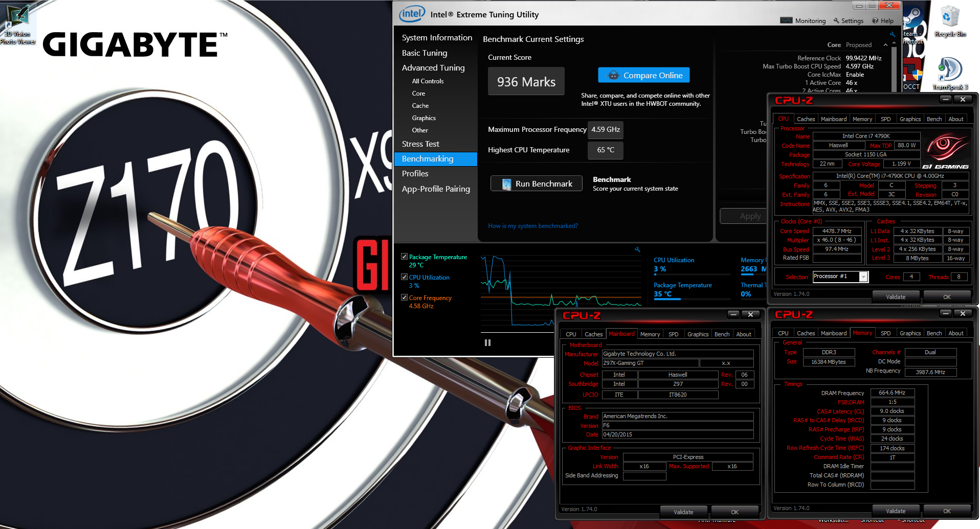Collapse the Core Proposed panel chevron
980x529 pixels.
885,45
